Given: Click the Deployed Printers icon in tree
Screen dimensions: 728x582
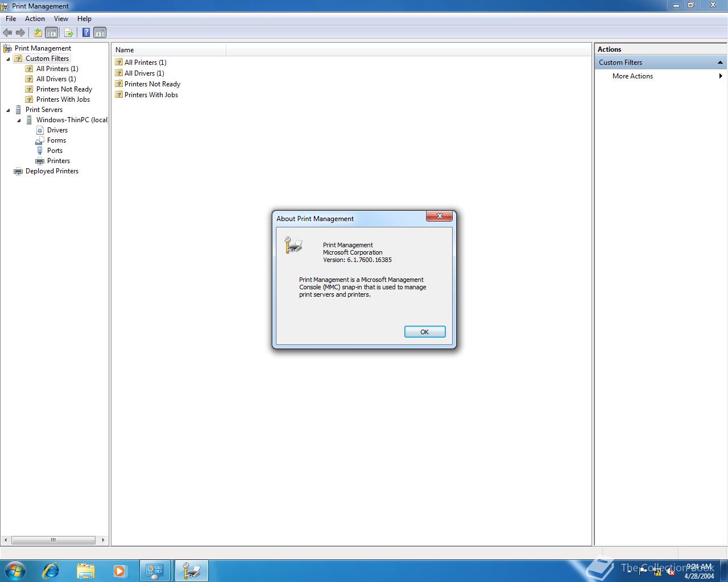Looking at the screenshot, I should click(18, 171).
